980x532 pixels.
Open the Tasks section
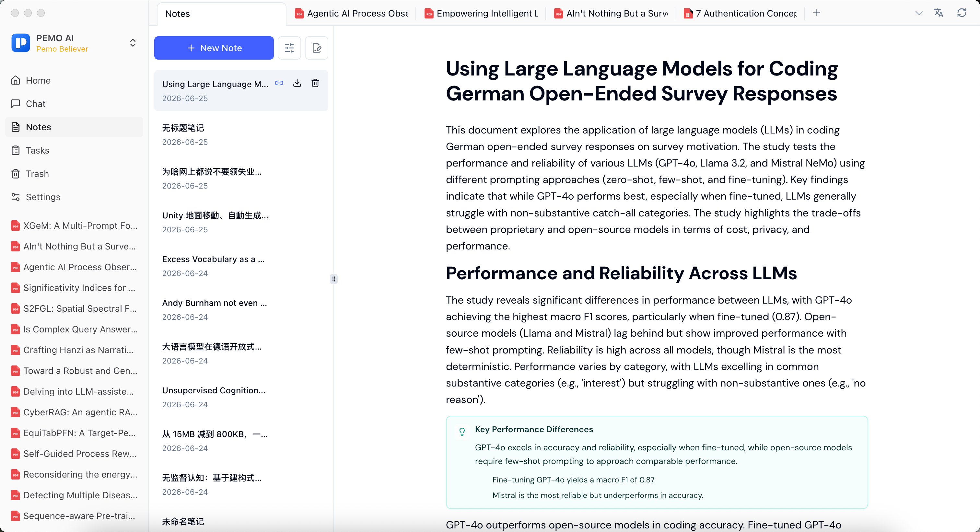(74, 150)
